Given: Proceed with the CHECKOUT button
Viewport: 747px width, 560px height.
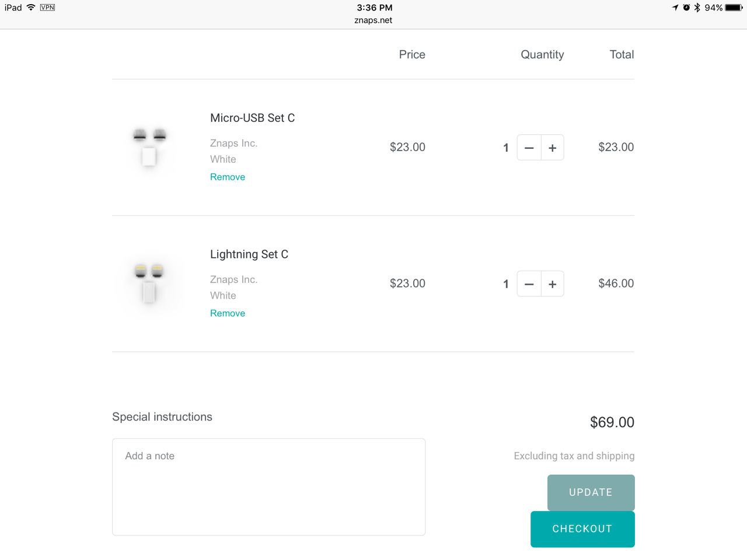Looking at the screenshot, I should (x=582, y=529).
